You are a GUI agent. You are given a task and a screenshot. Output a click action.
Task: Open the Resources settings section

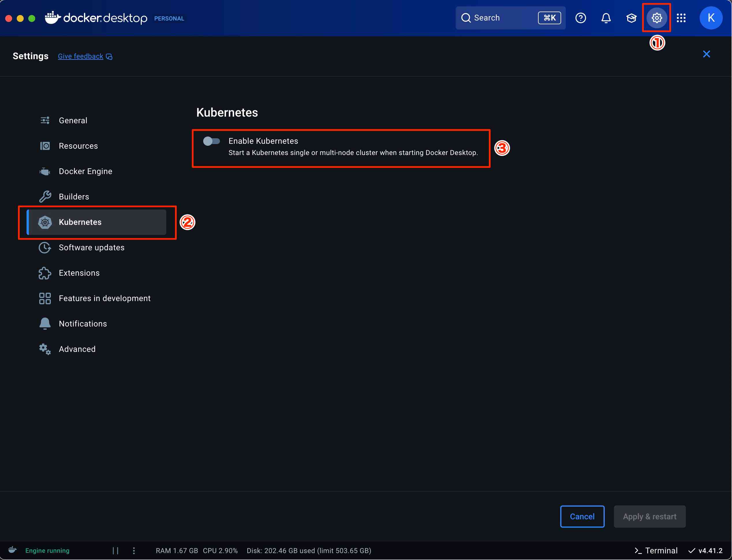[x=78, y=146]
